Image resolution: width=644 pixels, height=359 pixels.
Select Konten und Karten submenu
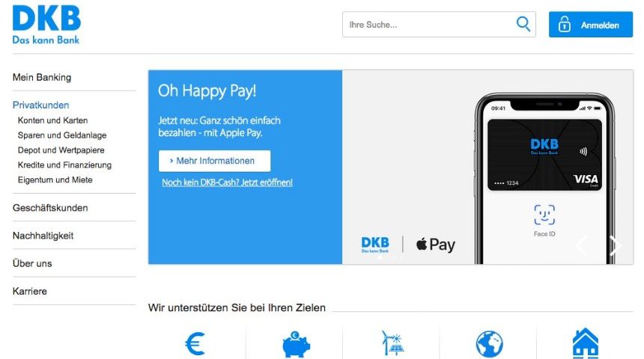[x=52, y=120]
